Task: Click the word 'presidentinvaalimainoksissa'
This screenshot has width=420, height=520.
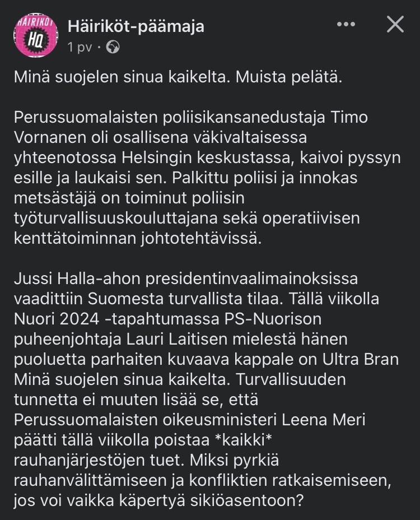Action: click(x=251, y=278)
